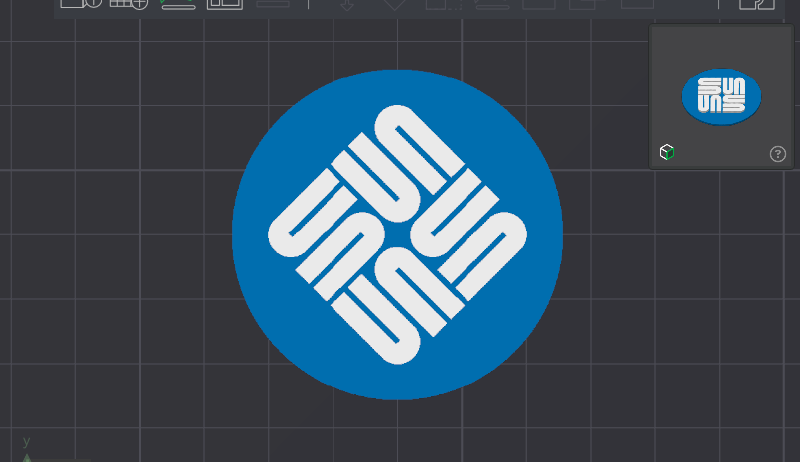800x462 pixels.
Task: Click the dimmed diamond-shaped toolbar icon
Action: 394,5
